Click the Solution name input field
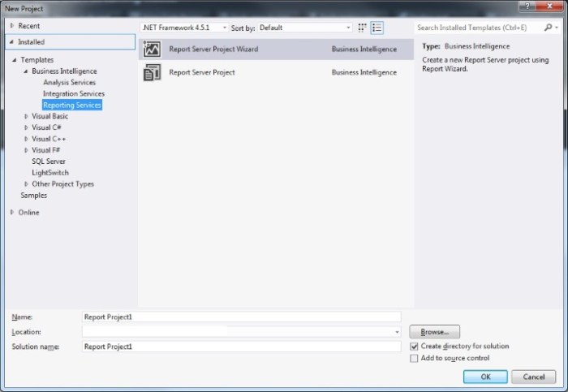The height and width of the screenshot is (392, 568). pyautogui.click(x=241, y=347)
